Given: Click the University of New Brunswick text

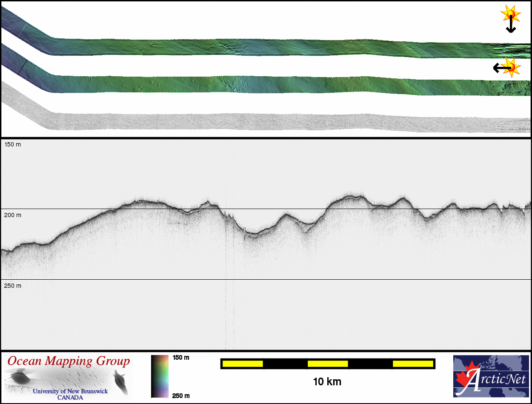Looking at the screenshot, I should 70,391.
